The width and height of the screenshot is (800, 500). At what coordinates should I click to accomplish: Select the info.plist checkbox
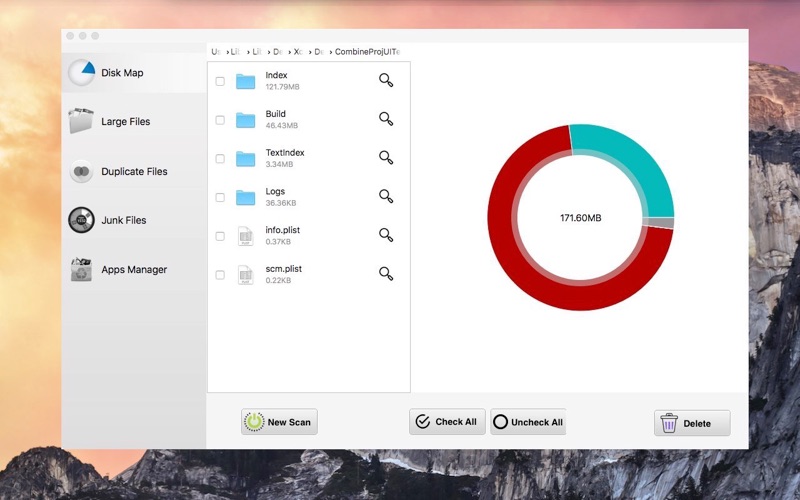[220, 236]
